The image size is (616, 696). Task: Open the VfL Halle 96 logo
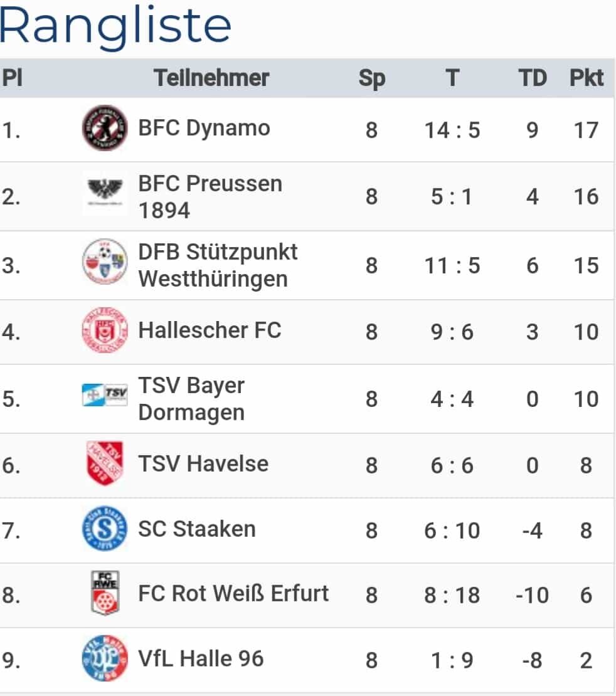click(x=105, y=658)
